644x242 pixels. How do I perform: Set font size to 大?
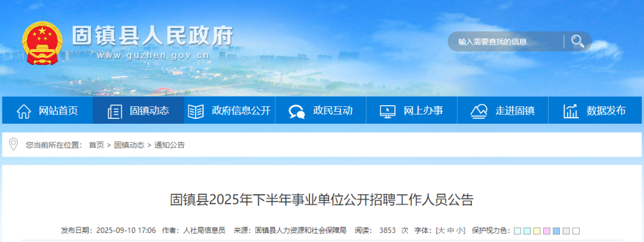[441, 231]
